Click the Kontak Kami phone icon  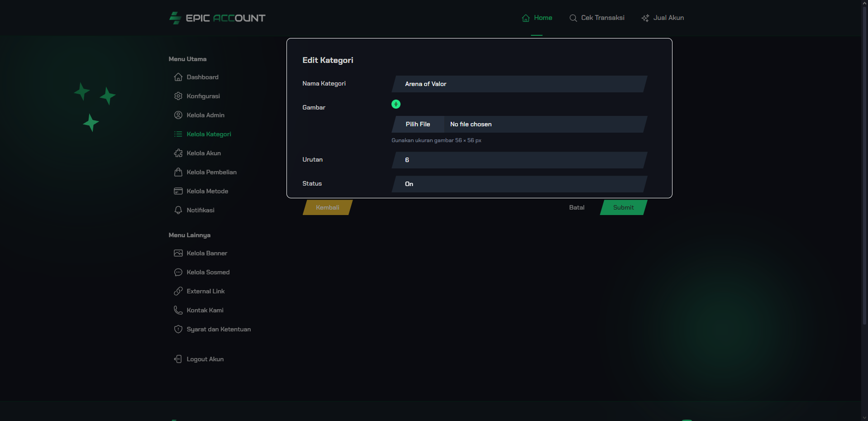[178, 310]
